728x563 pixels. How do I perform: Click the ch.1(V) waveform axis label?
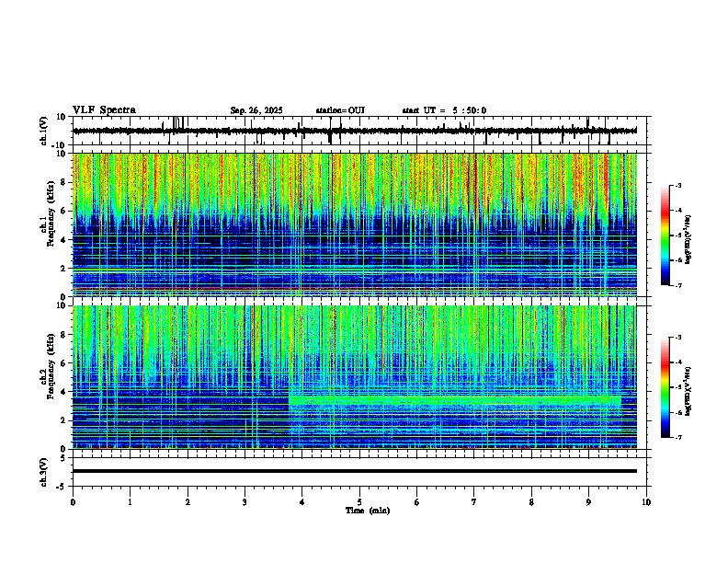pos(44,131)
